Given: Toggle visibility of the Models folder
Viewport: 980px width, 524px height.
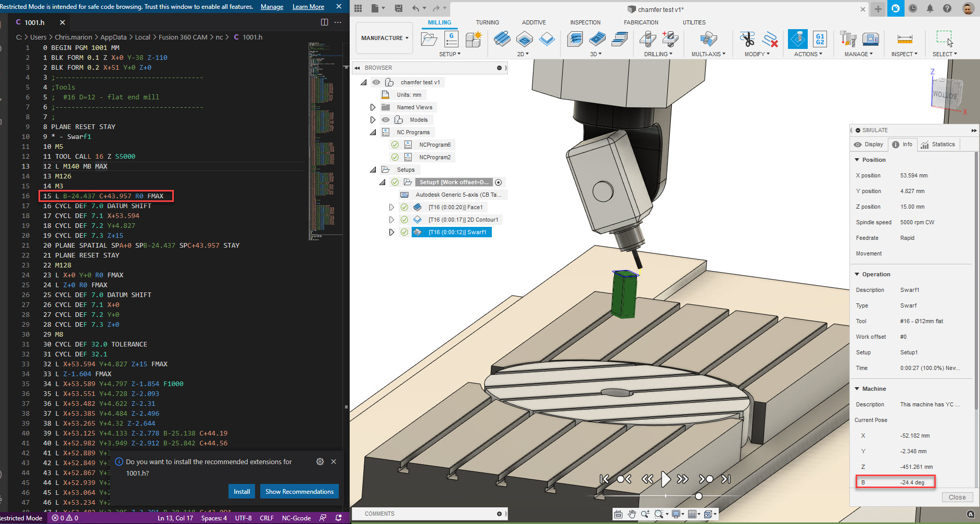Looking at the screenshot, I should point(386,119).
